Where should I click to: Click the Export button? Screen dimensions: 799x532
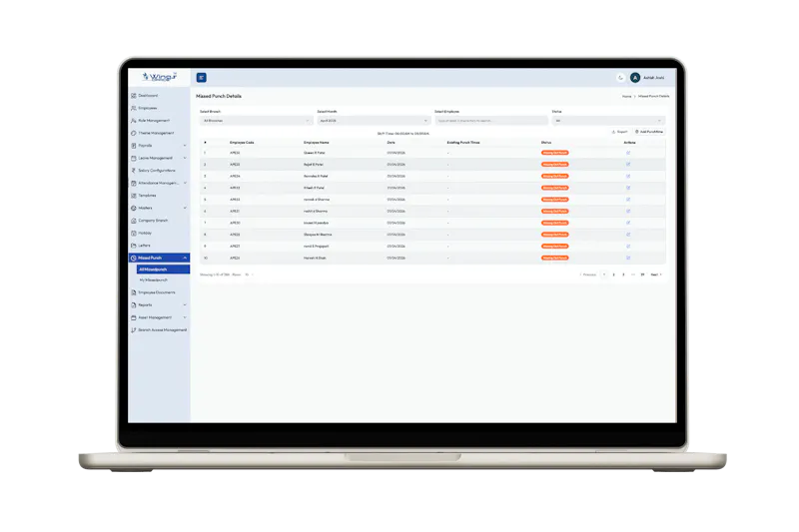point(619,132)
